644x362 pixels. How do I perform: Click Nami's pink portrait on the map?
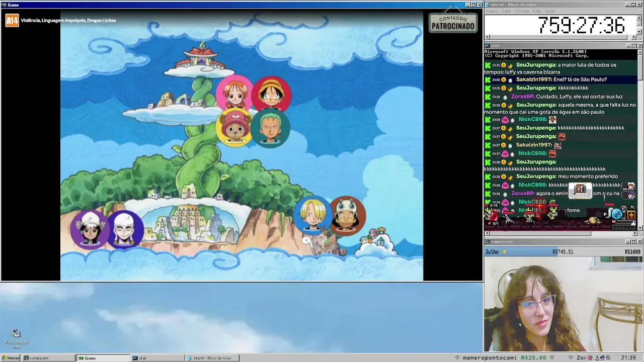pos(234,94)
